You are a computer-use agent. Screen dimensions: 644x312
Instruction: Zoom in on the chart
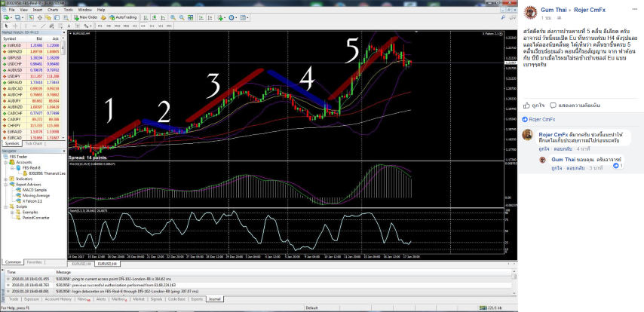click(x=173, y=17)
